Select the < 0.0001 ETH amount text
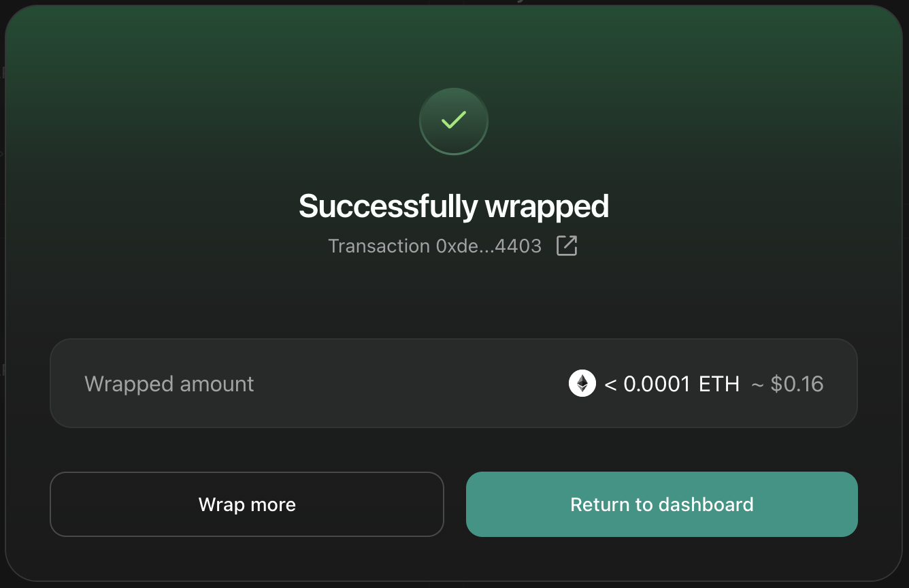The height and width of the screenshot is (588, 909). pyautogui.click(x=672, y=384)
